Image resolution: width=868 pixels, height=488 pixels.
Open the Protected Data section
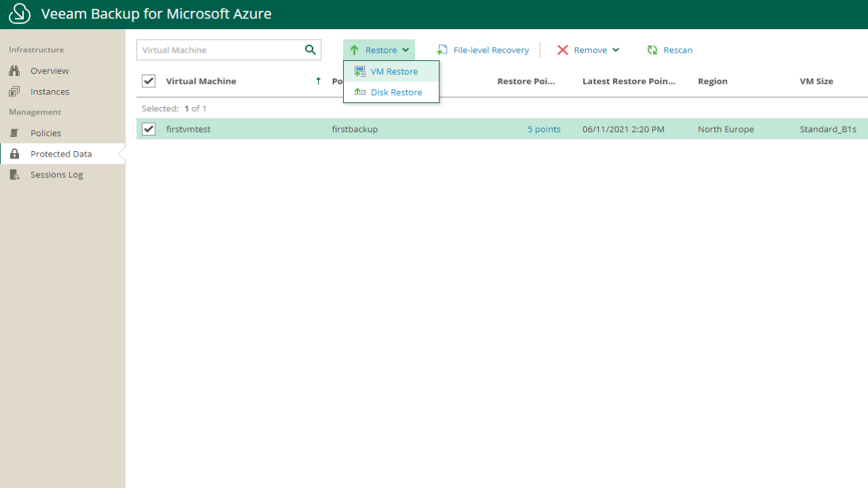point(60,154)
